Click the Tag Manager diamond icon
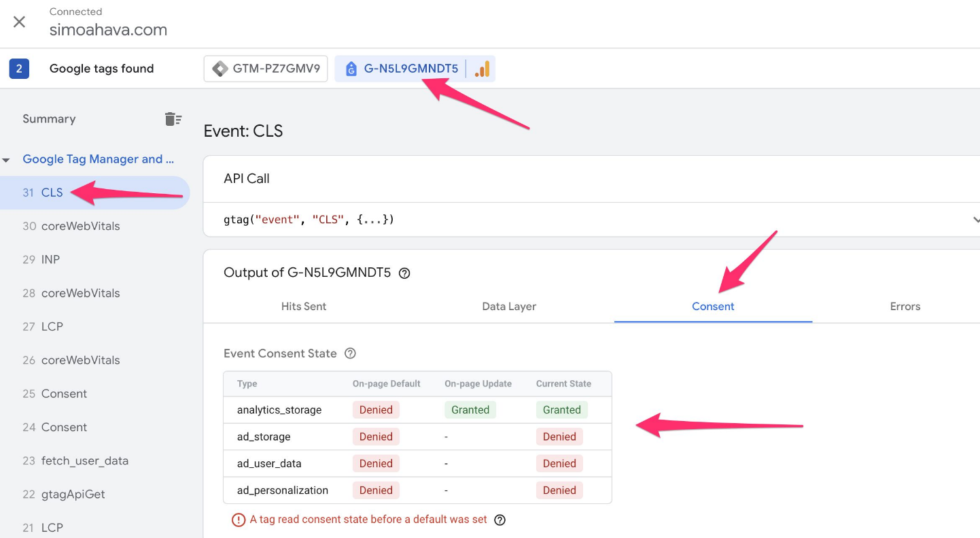Screen dimensions: 980x538 (219, 69)
